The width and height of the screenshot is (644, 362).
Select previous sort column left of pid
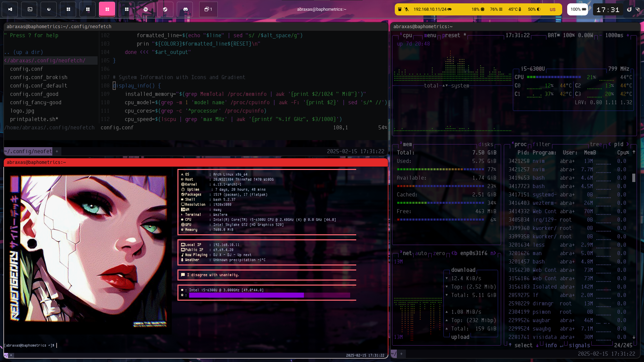point(610,144)
